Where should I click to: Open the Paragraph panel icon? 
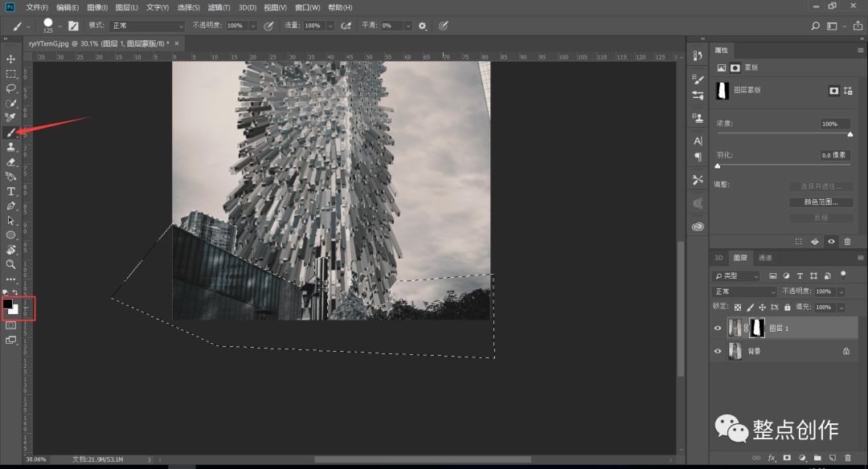pos(698,157)
